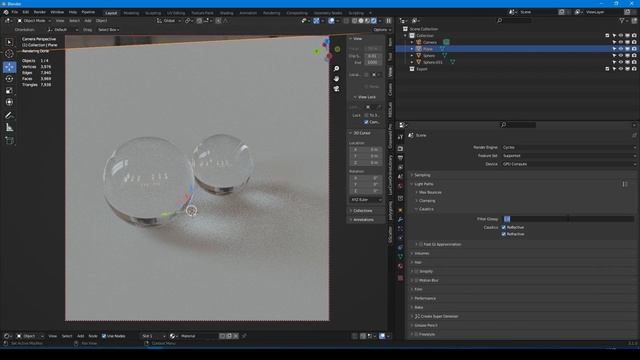Expand the Max Bounces subpanel

tap(430, 192)
